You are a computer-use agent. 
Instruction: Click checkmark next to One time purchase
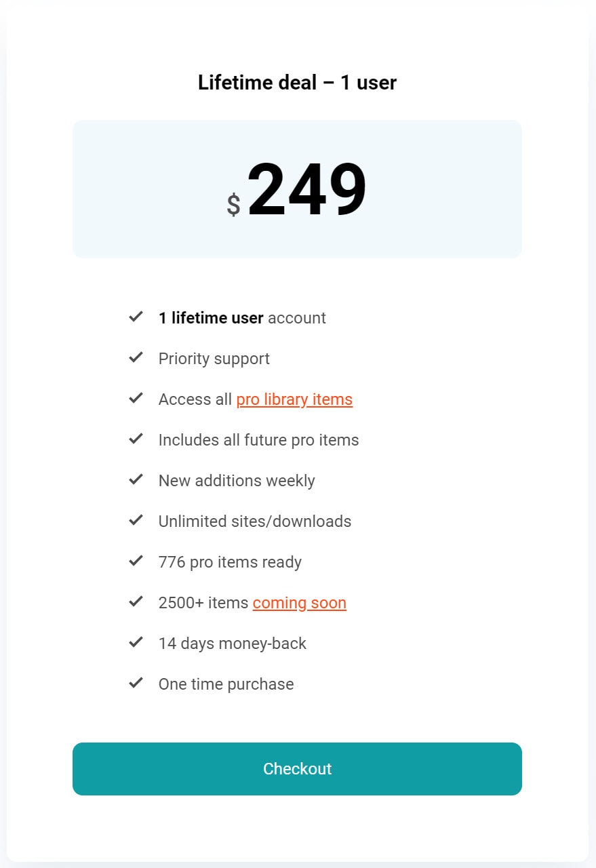[136, 682]
